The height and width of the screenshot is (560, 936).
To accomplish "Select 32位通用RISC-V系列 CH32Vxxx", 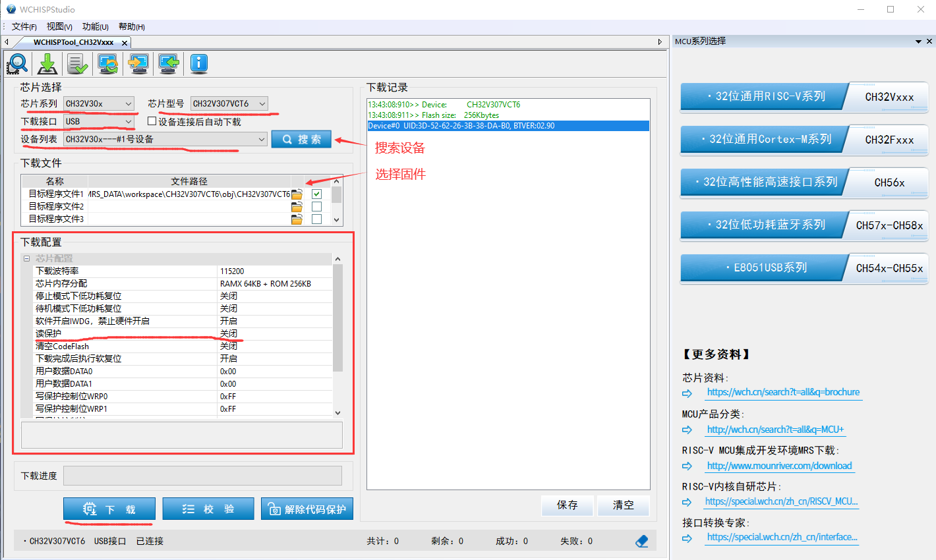I will coord(804,97).
